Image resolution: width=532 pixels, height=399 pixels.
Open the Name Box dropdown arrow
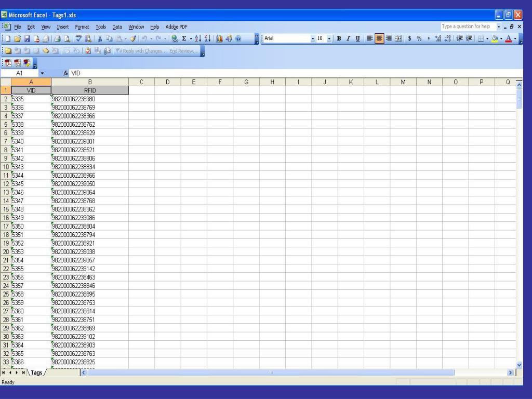(x=42, y=73)
